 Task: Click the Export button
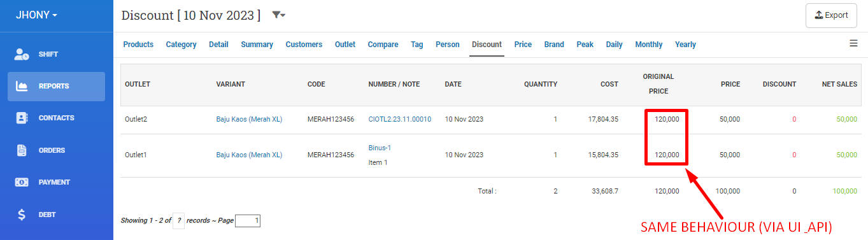pos(831,15)
